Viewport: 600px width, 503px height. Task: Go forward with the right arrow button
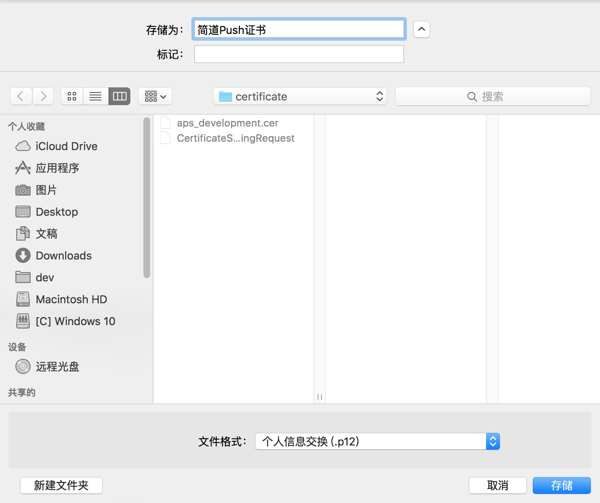pyautogui.click(x=43, y=96)
